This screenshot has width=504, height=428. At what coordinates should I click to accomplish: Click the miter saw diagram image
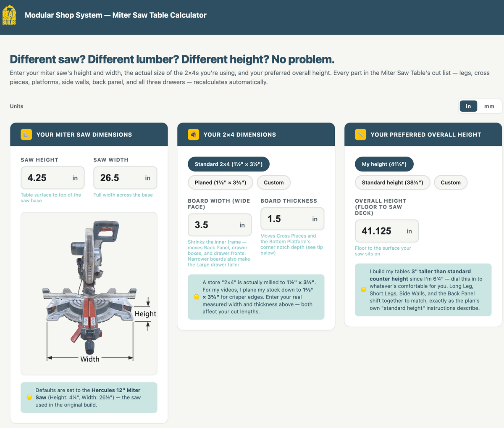(x=89, y=293)
